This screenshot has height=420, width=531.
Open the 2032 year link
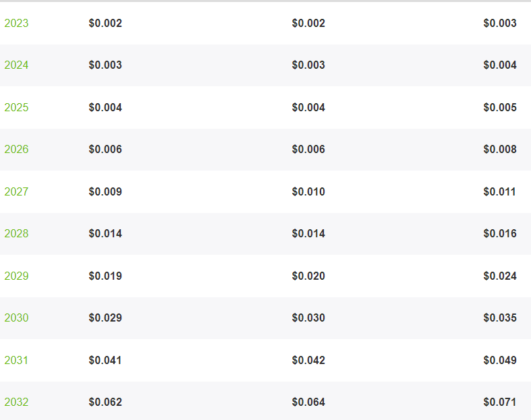(16, 402)
